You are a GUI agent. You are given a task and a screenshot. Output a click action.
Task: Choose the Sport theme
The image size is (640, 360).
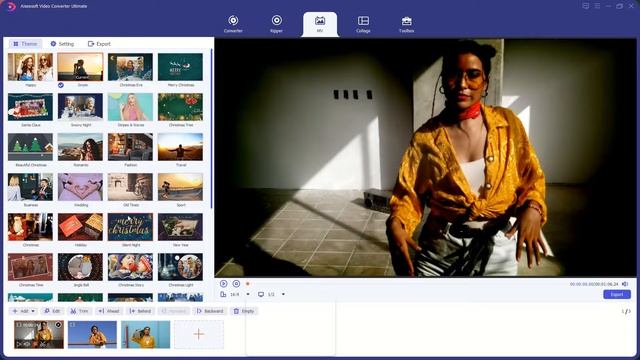(180, 187)
